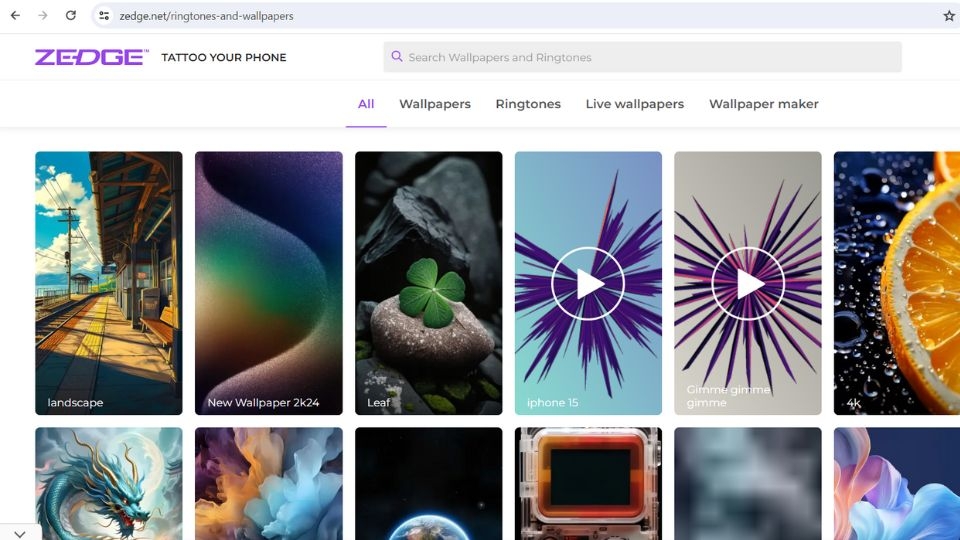Click the 'landscape' caption text
The width and height of the screenshot is (960, 540).
75,402
